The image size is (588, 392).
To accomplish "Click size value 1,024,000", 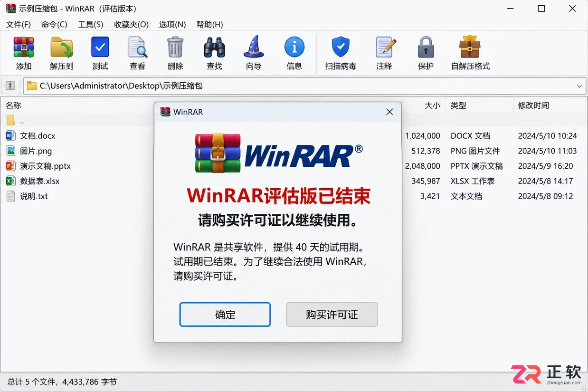I will point(423,136).
